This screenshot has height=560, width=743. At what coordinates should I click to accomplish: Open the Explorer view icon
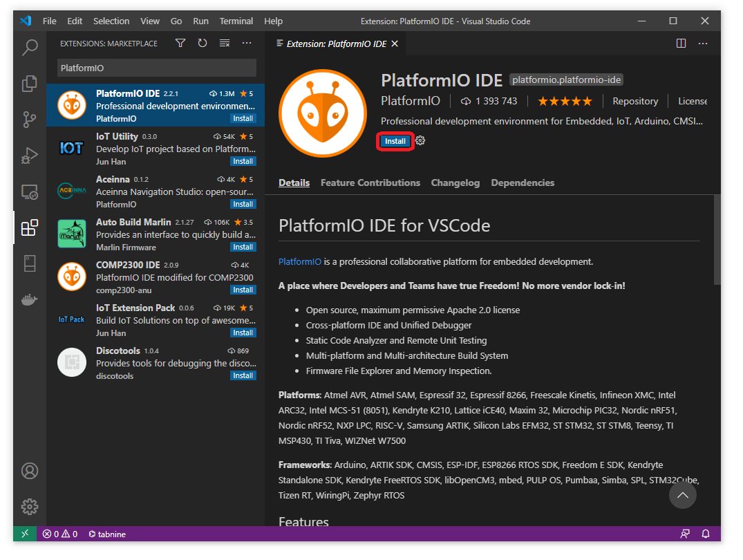[30, 84]
